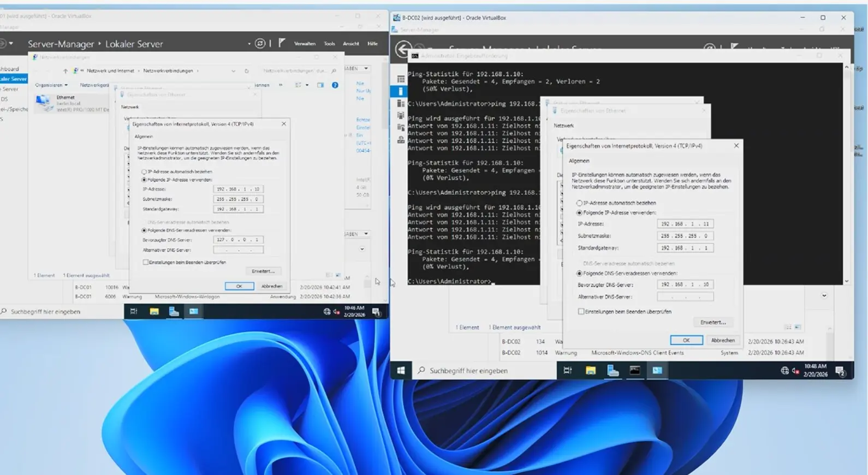This screenshot has width=868, height=475.
Task: Open upper AUFGABEN dropdown in B-DC01 Server-Manager
Action: point(357,68)
